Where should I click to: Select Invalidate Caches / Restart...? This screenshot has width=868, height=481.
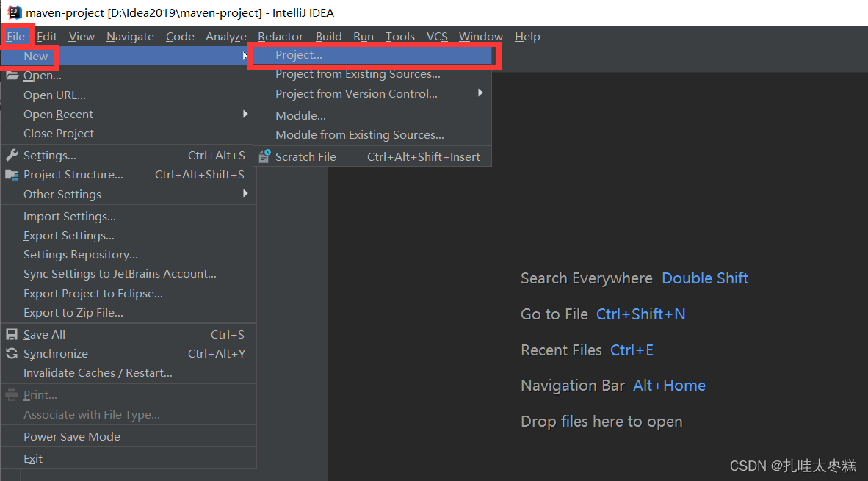129,372
